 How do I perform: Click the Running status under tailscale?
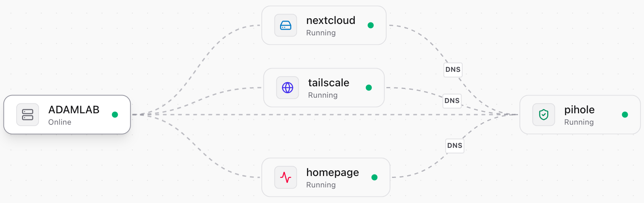(323, 95)
